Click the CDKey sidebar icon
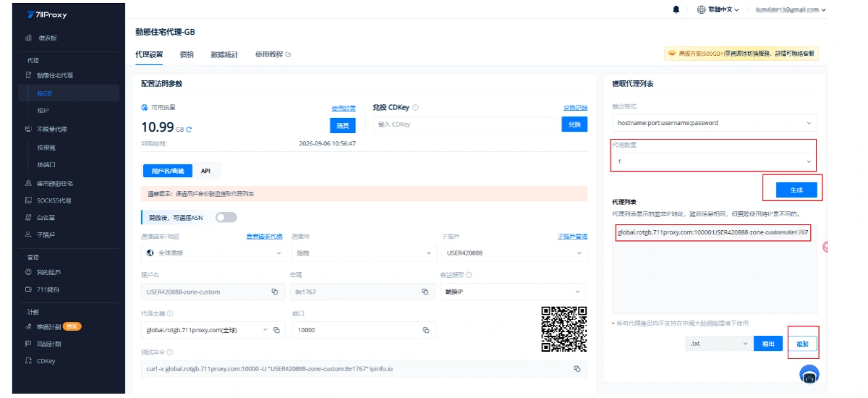The width and height of the screenshot is (868, 398). pos(28,361)
